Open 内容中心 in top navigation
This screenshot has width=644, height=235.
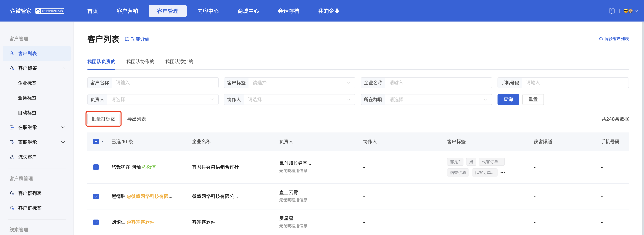(208, 11)
